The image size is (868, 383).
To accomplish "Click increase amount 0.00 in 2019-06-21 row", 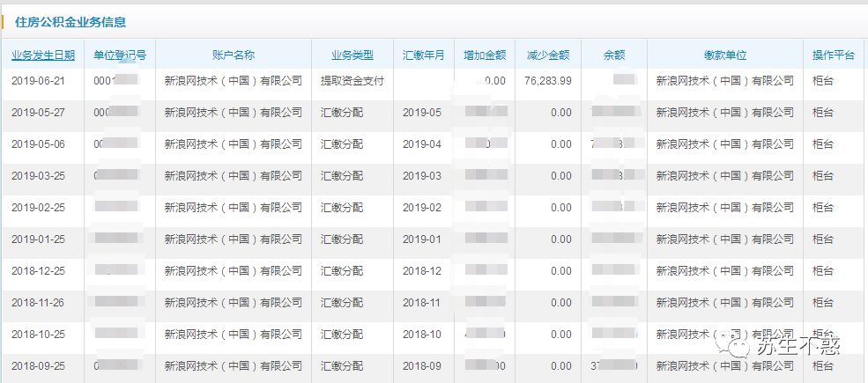I will [495, 81].
